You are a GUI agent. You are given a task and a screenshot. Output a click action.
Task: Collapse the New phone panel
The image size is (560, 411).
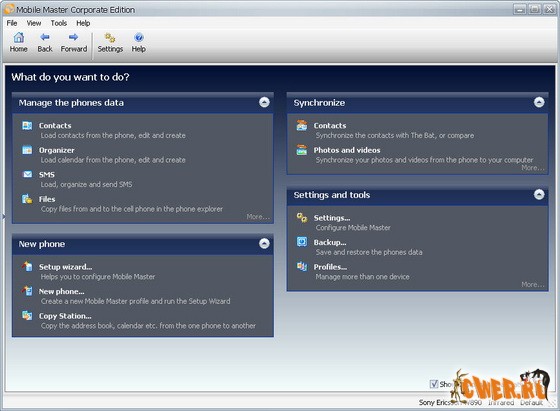point(264,244)
